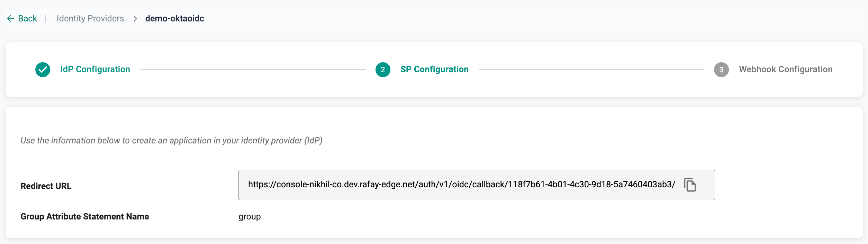Click the italic identity provider instruction text
Image resolution: width=868 pixels, height=244 pixels.
(171, 140)
